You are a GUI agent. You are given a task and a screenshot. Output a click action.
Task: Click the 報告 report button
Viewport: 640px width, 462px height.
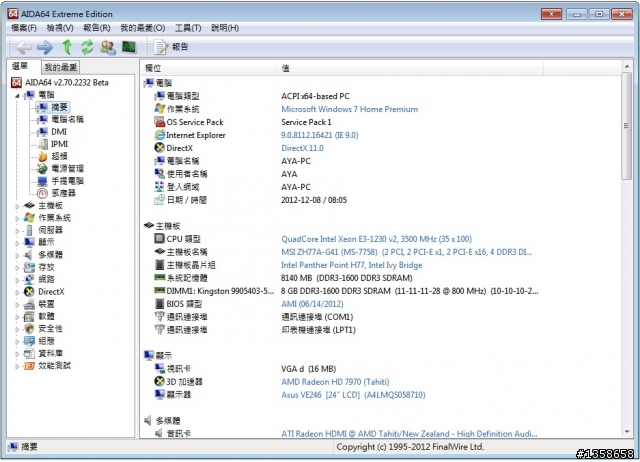click(x=171, y=47)
